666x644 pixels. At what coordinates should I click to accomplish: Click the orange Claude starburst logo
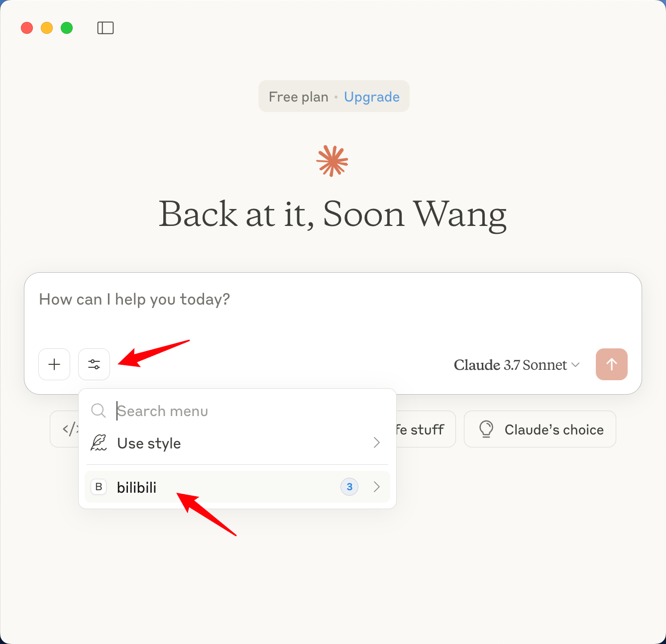[333, 161]
